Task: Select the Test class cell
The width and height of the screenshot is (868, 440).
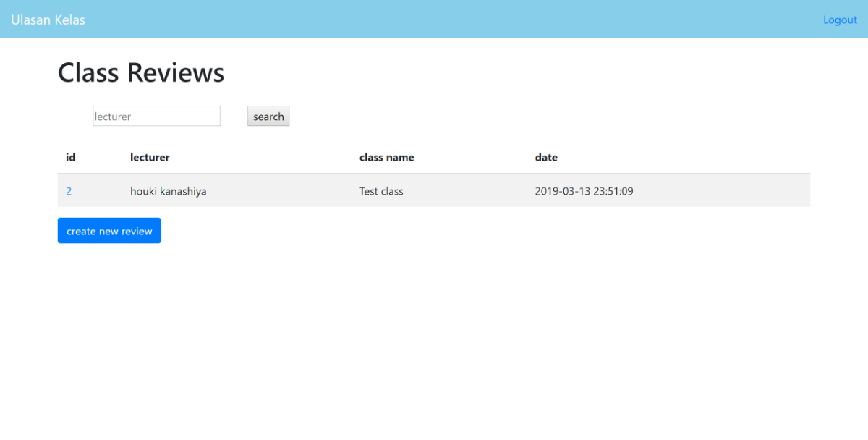Action: (x=381, y=191)
